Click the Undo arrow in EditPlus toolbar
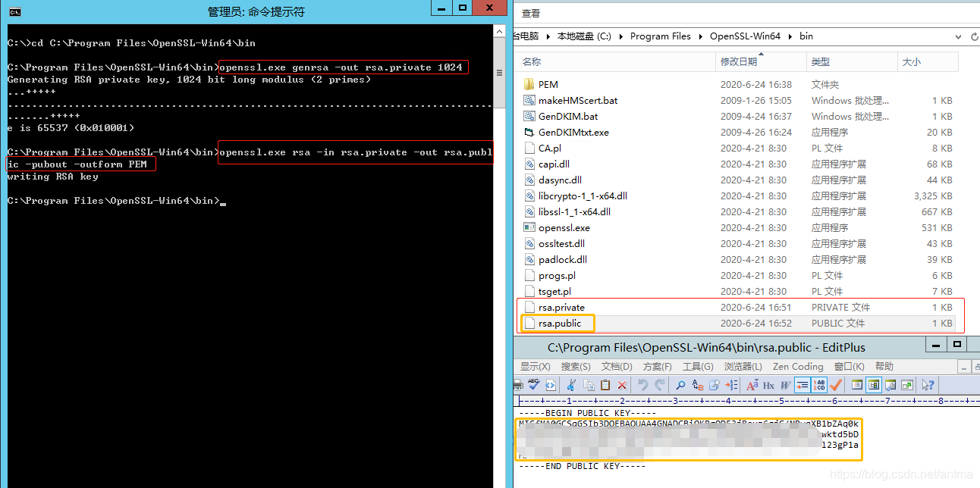This screenshot has height=488, width=980. pyautogui.click(x=642, y=385)
